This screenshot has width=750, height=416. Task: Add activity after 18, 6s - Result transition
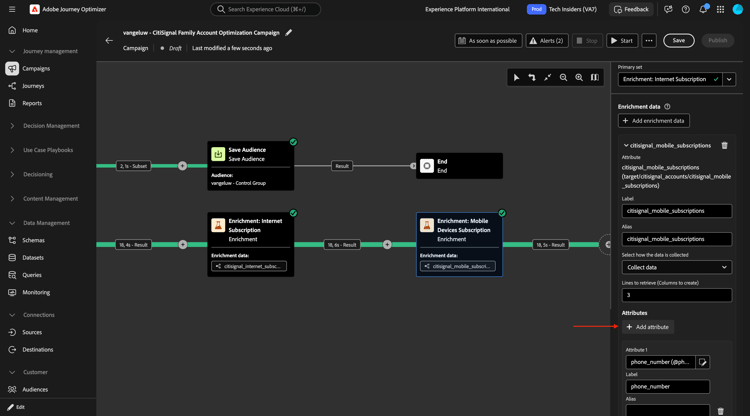pos(387,244)
